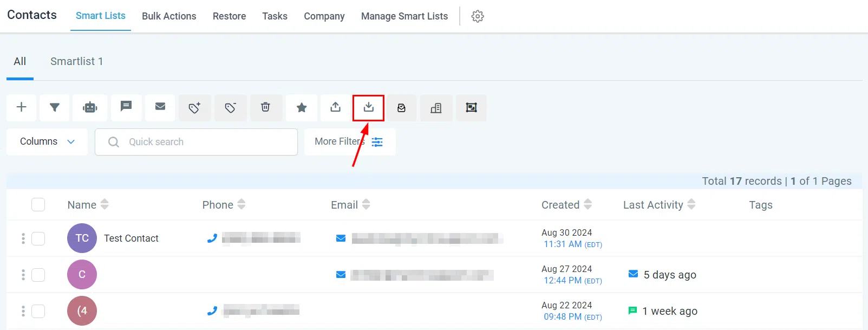Tick the select-all checkbox in header
The width and height of the screenshot is (868, 330).
point(38,204)
